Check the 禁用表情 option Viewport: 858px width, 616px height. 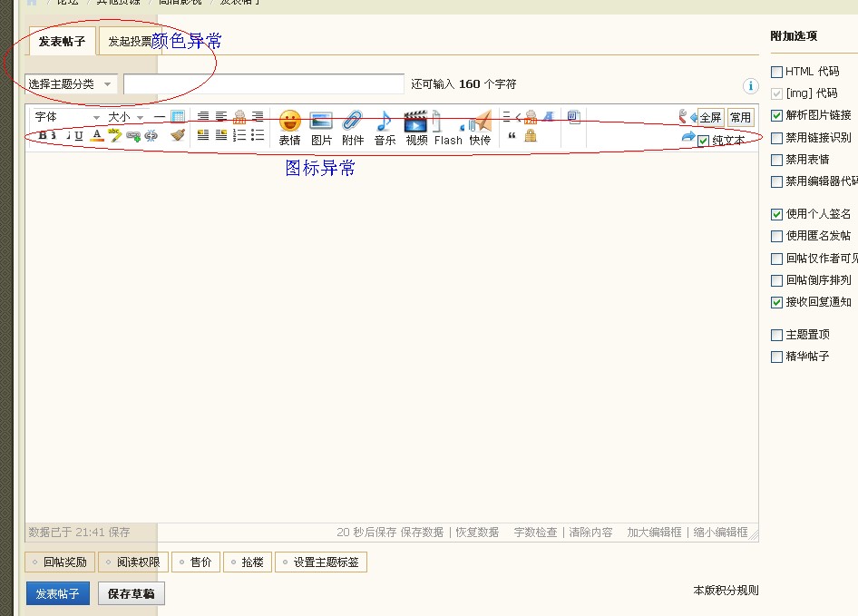776,160
